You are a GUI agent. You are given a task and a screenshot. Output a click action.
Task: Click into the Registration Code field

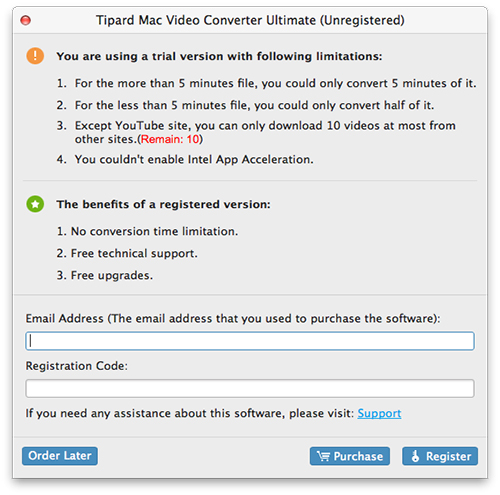click(250, 388)
